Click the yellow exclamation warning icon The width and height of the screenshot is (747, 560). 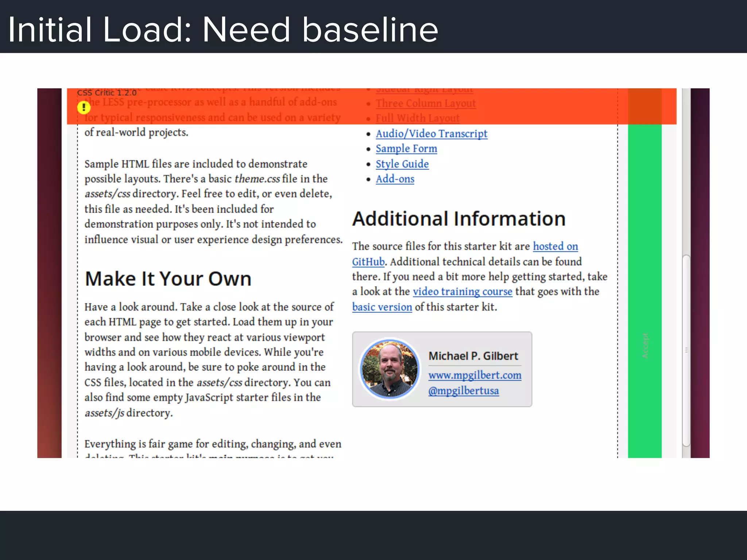[x=84, y=107]
